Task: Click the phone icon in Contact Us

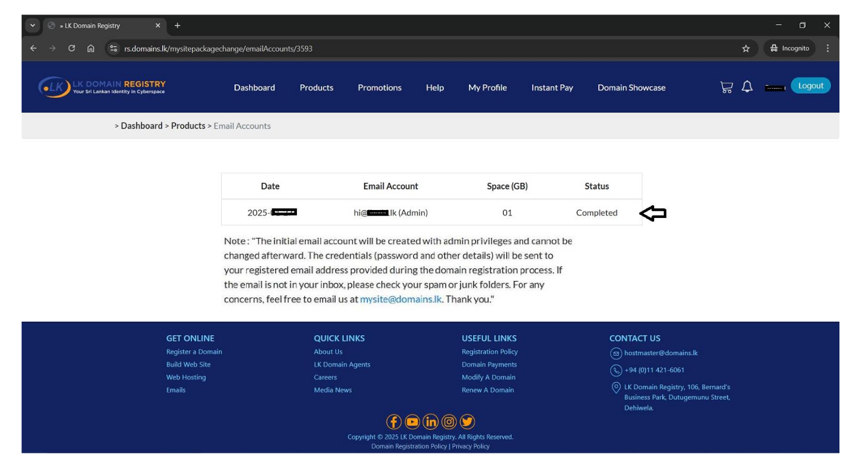Action: coord(615,370)
